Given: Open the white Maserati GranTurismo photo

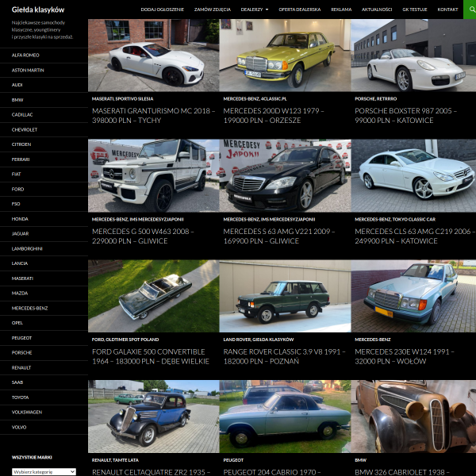Looking at the screenshot, I should click(154, 56).
